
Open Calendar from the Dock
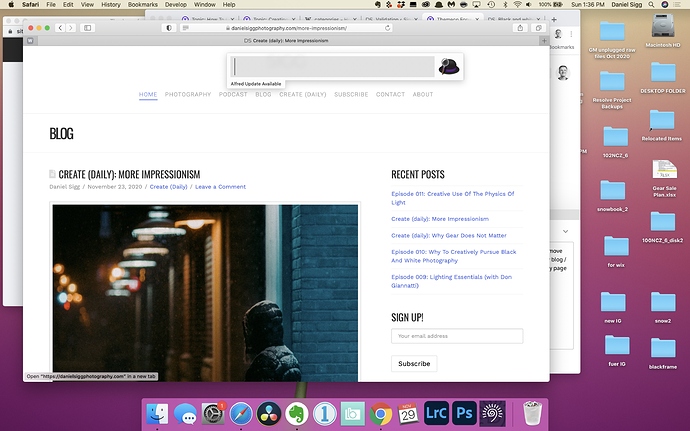click(x=408, y=414)
